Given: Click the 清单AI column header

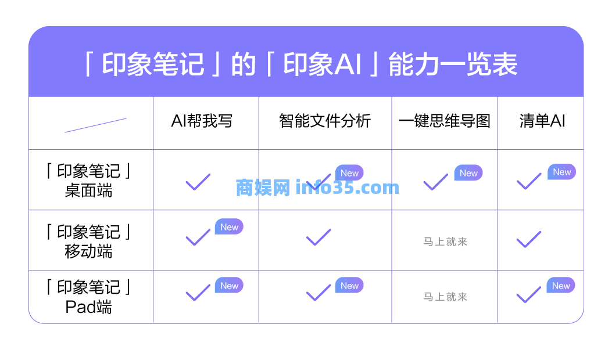Looking at the screenshot, I should point(542,121).
